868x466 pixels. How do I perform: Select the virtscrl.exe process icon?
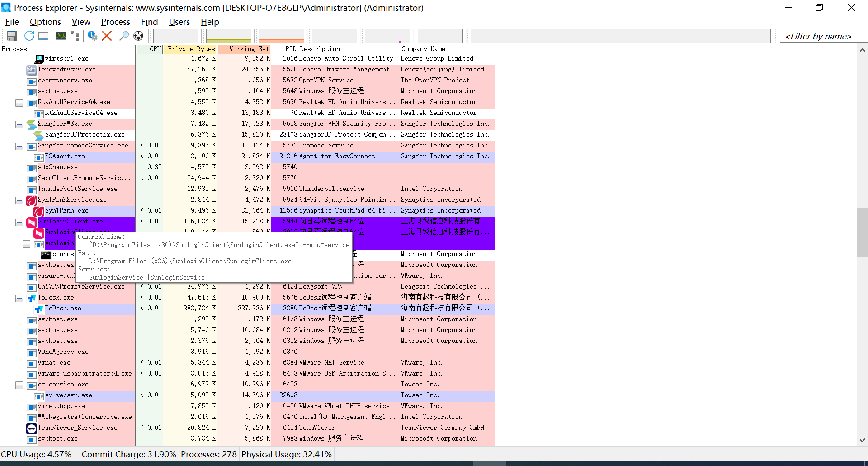coord(39,59)
